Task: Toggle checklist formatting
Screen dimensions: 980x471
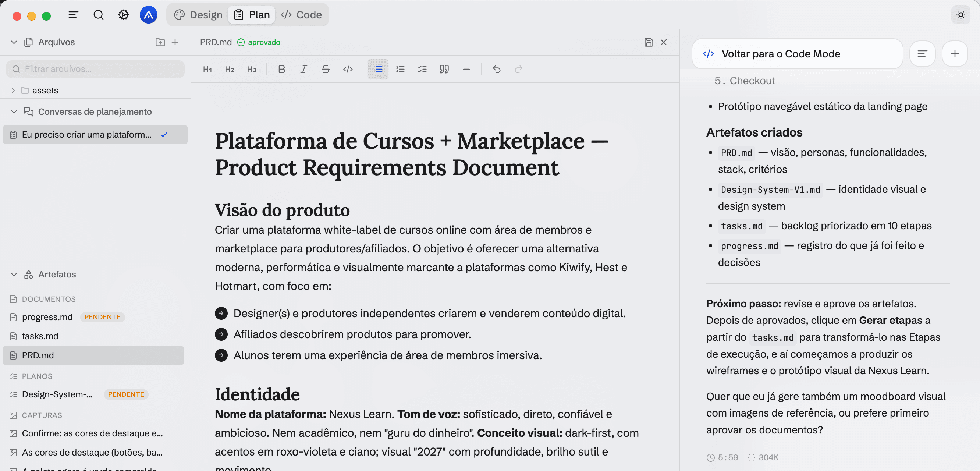Action: coord(422,69)
